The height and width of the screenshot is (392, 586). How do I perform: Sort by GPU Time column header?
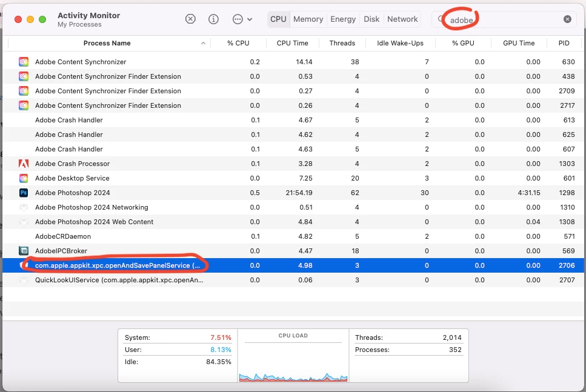pyautogui.click(x=519, y=43)
